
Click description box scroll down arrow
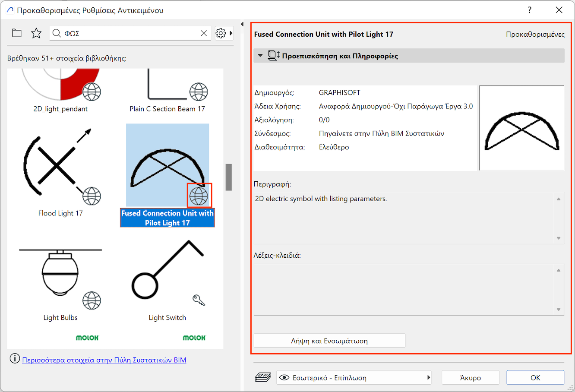pos(559,238)
